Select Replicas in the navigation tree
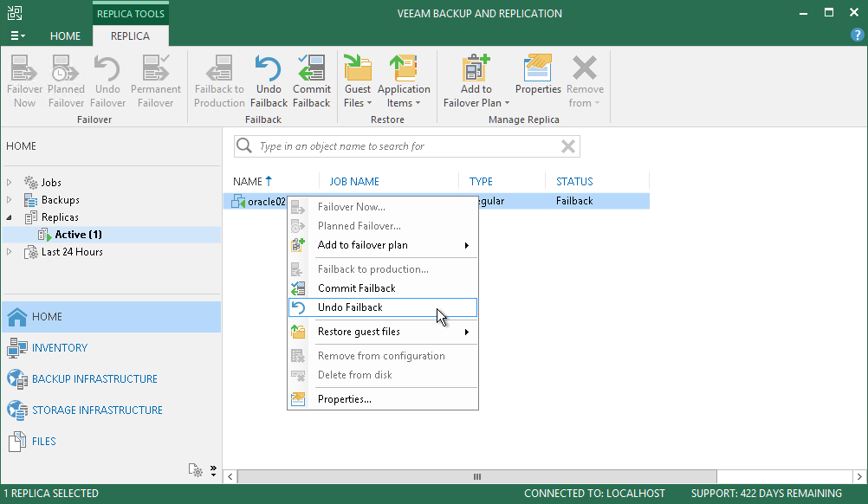 pyautogui.click(x=60, y=217)
